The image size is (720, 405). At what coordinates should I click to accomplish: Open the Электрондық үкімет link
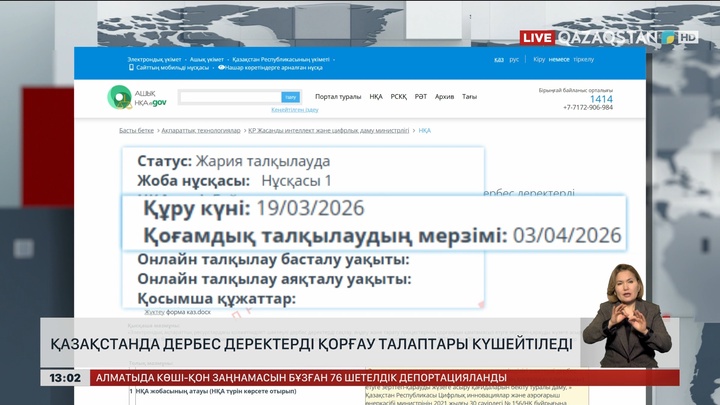click(x=154, y=59)
